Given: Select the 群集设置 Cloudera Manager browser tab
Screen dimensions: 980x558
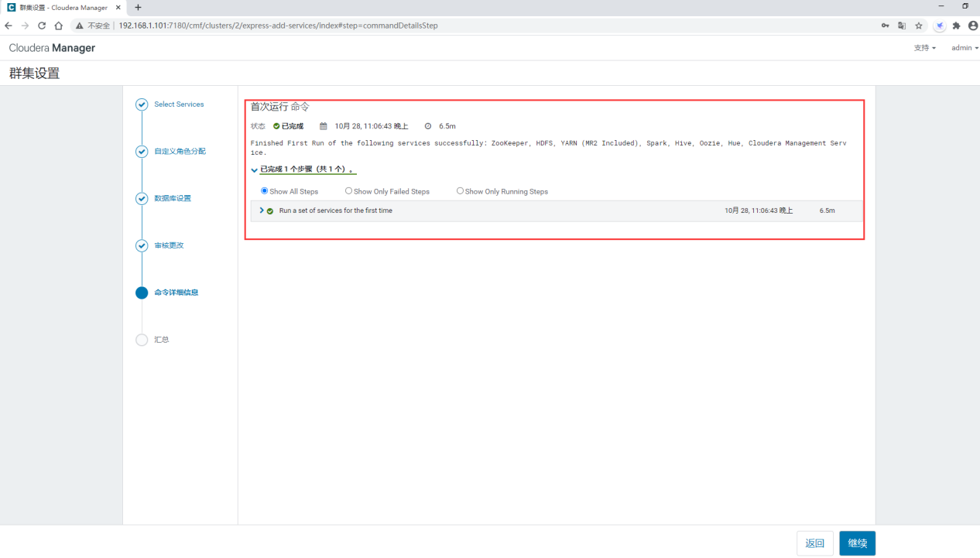Looking at the screenshot, I should click(x=63, y=7).
